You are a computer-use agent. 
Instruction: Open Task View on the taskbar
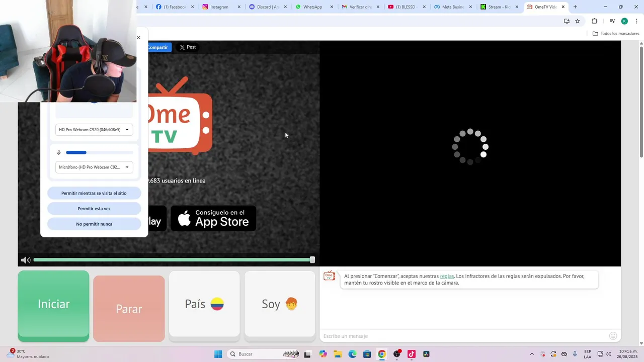coord(308,354)
